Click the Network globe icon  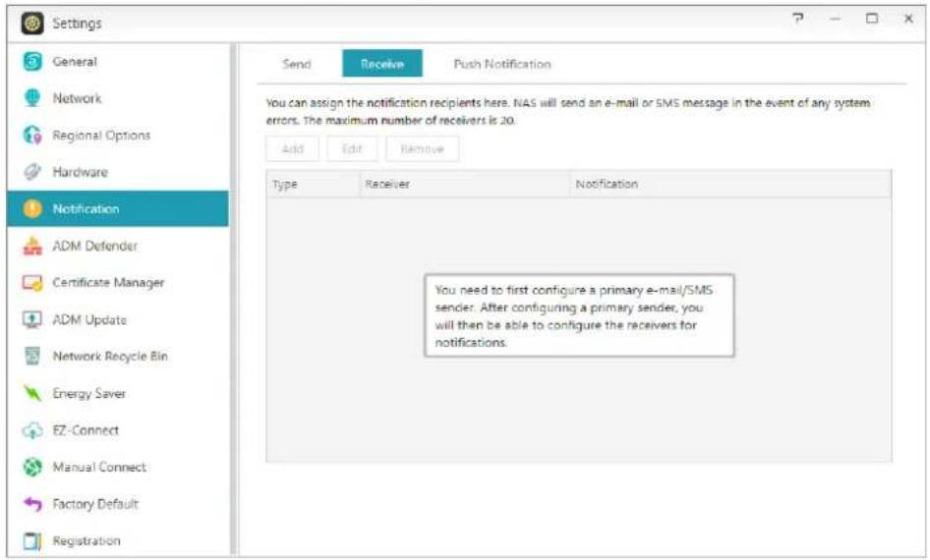(x=32, y=98)
